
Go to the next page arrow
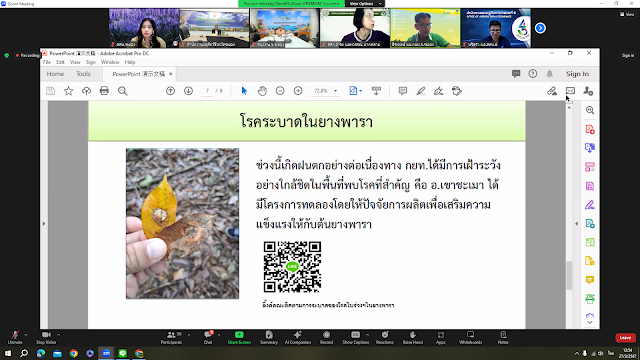pos(188,91)
